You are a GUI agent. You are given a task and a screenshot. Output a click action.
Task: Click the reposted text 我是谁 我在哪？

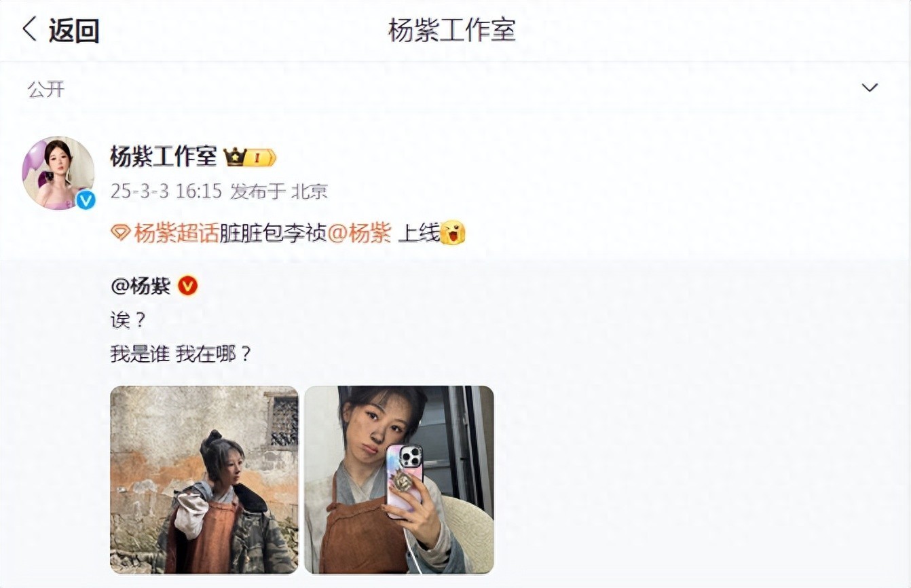tap(181, 354)
